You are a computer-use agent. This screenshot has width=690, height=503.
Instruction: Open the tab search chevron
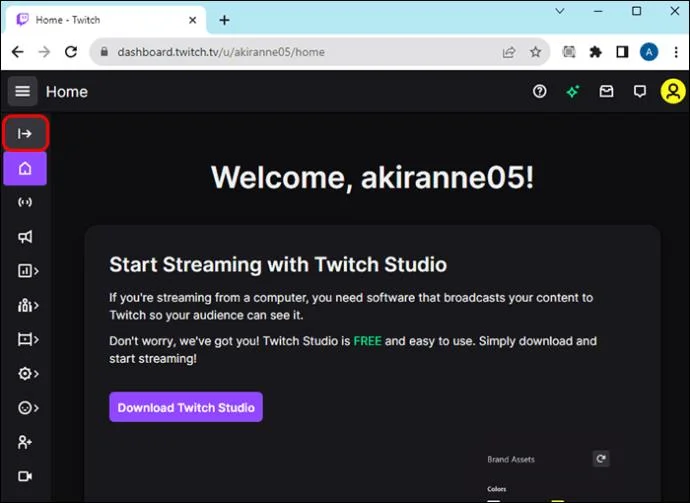(x=560, y=11)
